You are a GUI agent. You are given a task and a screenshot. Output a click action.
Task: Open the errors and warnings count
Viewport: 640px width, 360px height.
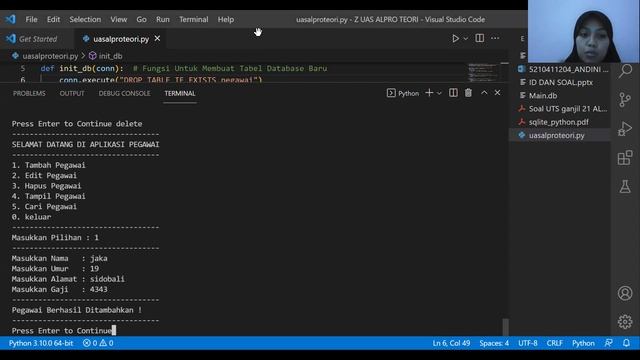(98, 343)
